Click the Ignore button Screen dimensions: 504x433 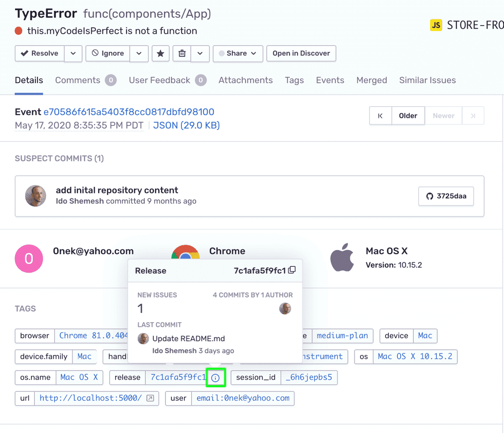click(x=108, y=53)
